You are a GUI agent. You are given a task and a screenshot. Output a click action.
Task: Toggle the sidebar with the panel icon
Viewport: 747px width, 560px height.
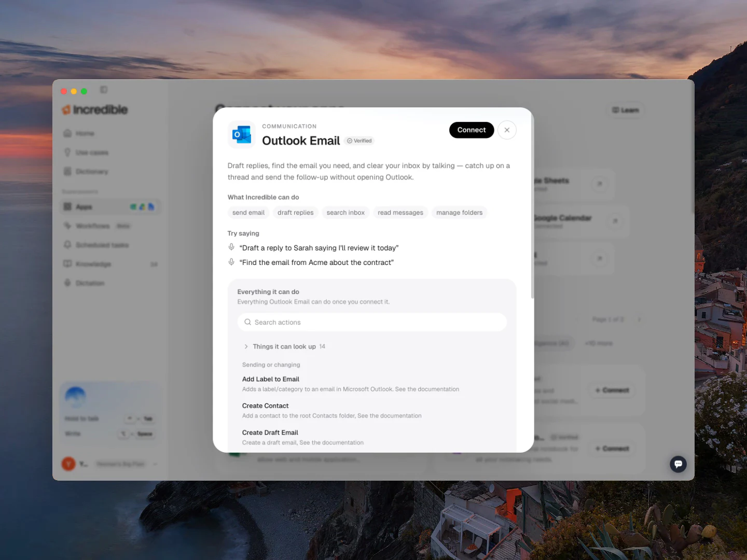click(104, 90)
